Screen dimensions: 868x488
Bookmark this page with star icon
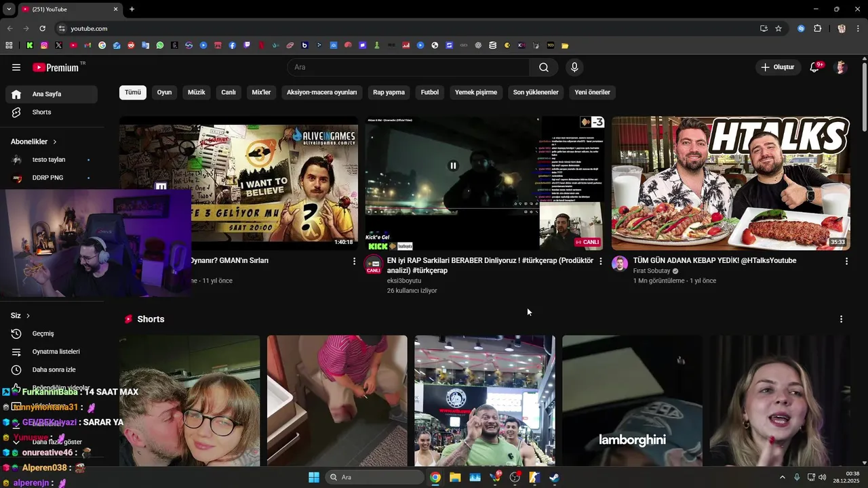[778, 28]
